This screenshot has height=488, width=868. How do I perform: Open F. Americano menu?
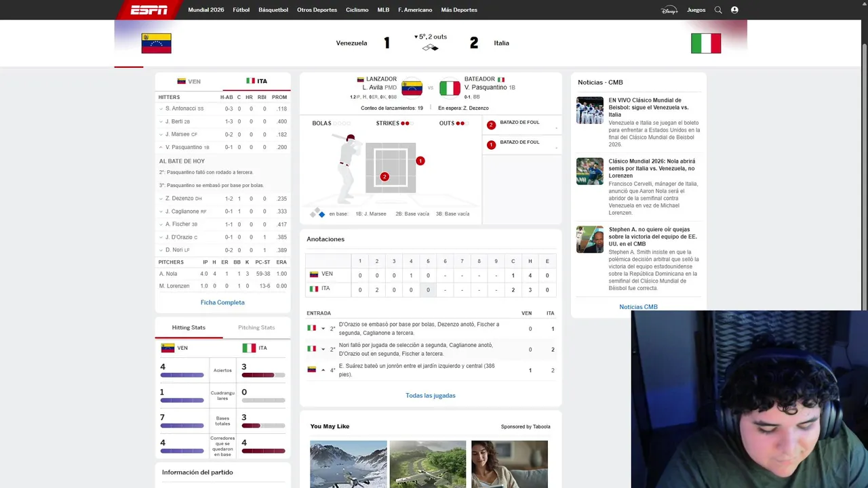415,10
